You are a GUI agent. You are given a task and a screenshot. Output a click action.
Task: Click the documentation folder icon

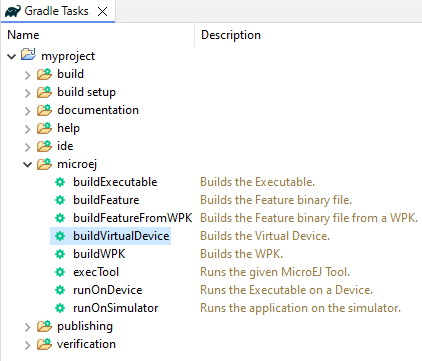pyautogui.click(x=44, y=110)
